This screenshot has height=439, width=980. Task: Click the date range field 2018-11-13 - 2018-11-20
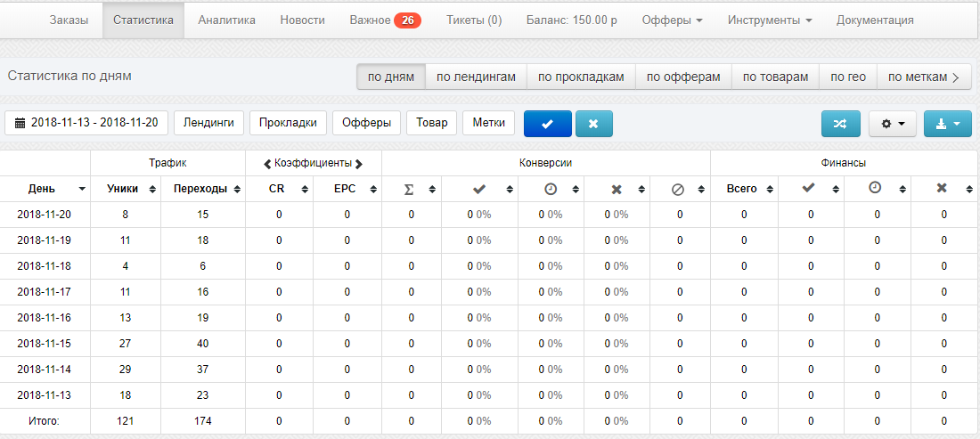click(86, 123)
